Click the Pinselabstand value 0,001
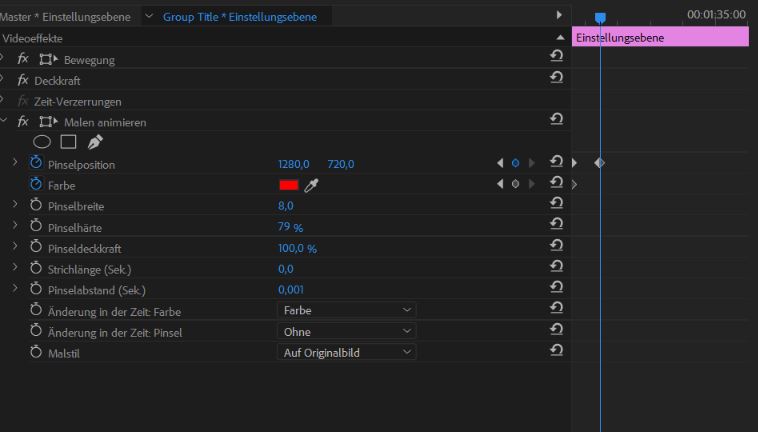The height and width of the screenshot is (432, 758). coord(291,289)
